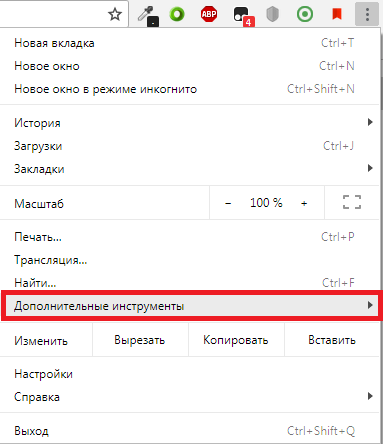
Task: Increase zoom with the plus button
Action: [x=304, y=203]
